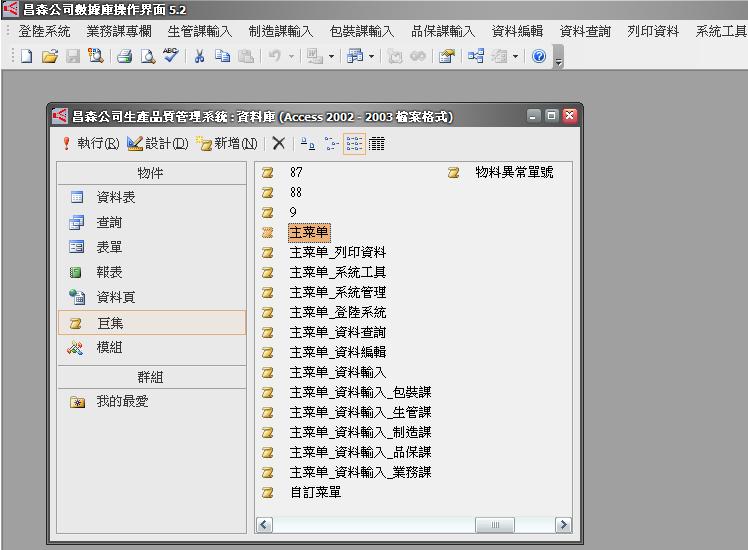Select 資料表 tables object type
Image resolution: width=748 pixels, height=550 pixels.
click(152, 197)
